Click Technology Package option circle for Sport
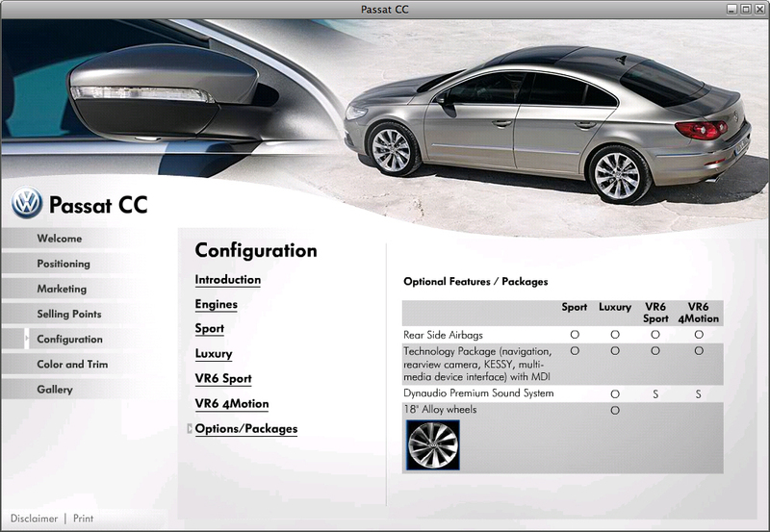The width and height of the screenshot is (770, 532). click(x=575, y=351)
